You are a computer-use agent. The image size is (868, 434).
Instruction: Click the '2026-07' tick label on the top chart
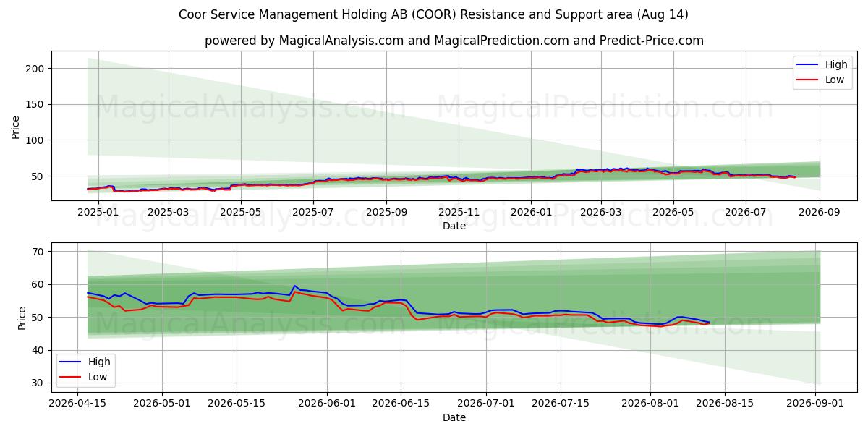tap(746, 212)
